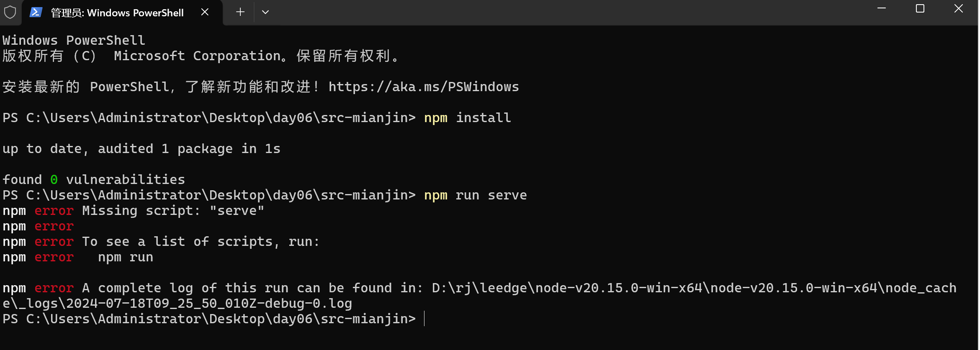The image size is (980, 350).
Task: Click the 'npm run serve' command text
Action: 476,195
